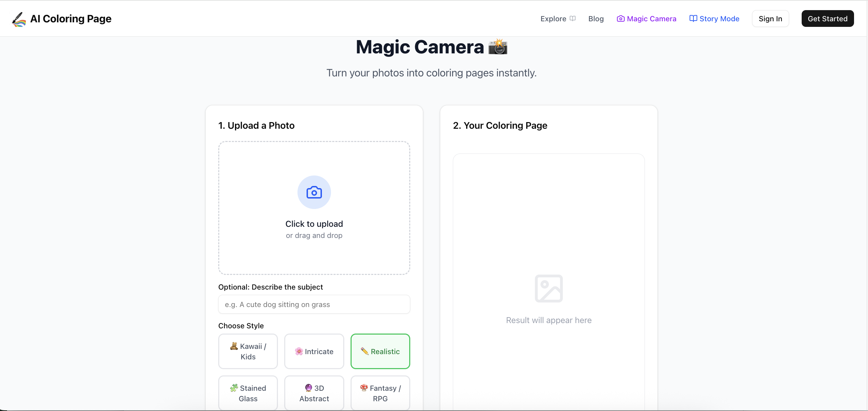
Task: Open the Explore menu item
Action: click(553, 18)
